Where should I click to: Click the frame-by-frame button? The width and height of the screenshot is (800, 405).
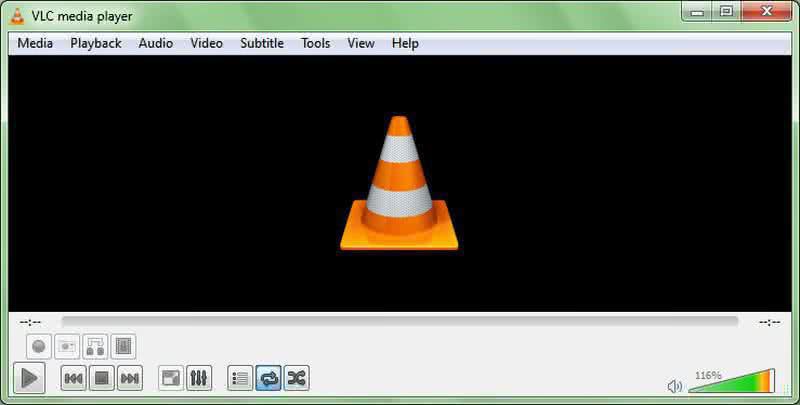tap(123, 347)
